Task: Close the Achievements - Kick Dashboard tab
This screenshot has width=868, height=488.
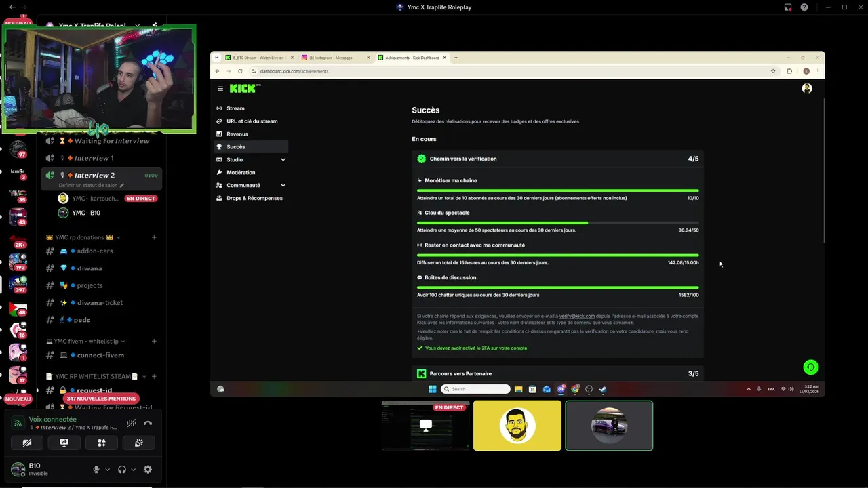Action: pos(444,58)
